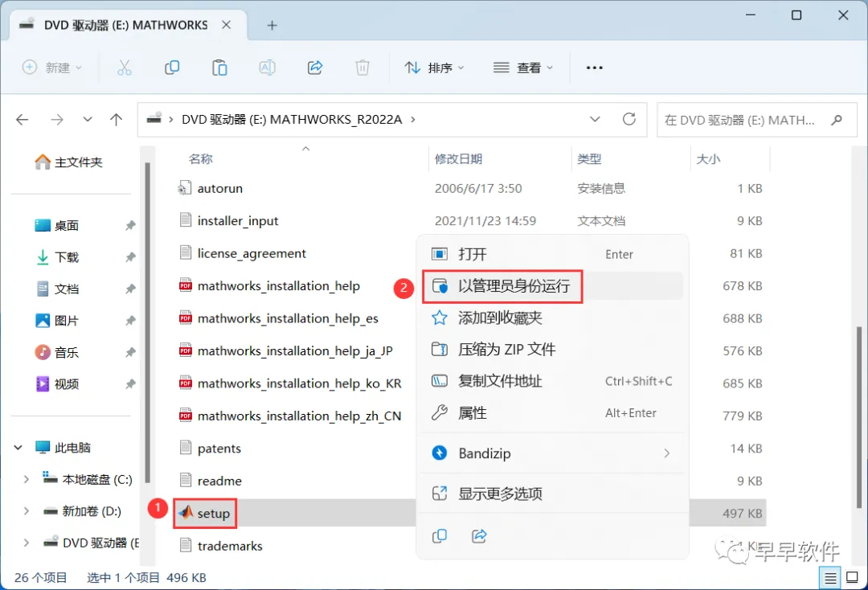
Task: Expand address bar history dropdown
Action: 595,119
